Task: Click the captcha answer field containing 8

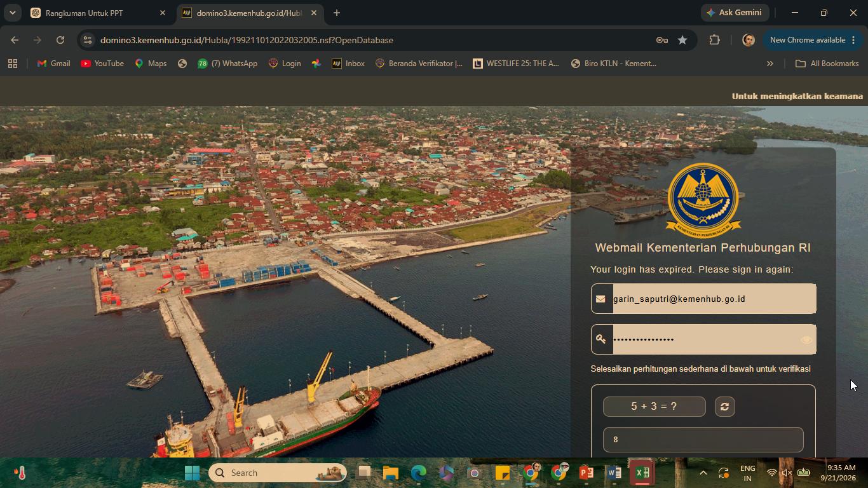Action: [703, 440]
